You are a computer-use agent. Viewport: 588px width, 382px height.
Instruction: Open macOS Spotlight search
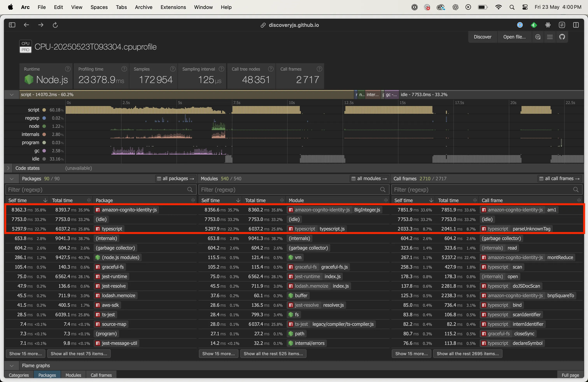click(512, 7)
